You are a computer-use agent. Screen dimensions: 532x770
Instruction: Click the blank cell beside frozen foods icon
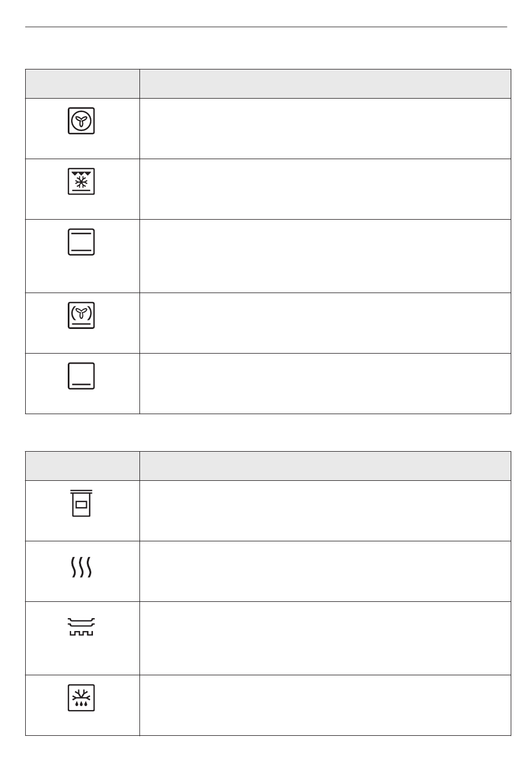pyautogui.click(x=325, y=189)
